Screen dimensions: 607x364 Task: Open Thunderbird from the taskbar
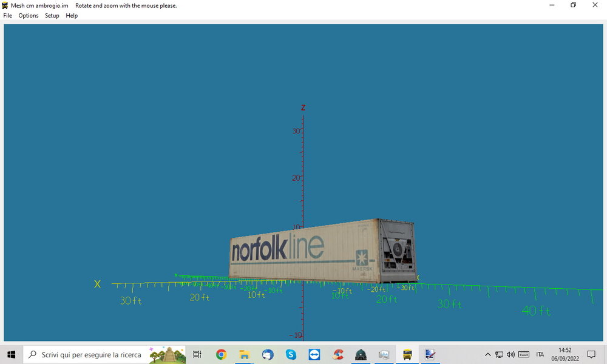point(268,354)
